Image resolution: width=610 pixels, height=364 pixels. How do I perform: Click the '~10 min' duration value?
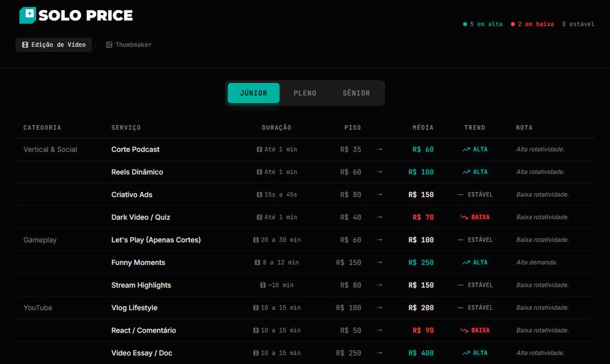(281, 285)
